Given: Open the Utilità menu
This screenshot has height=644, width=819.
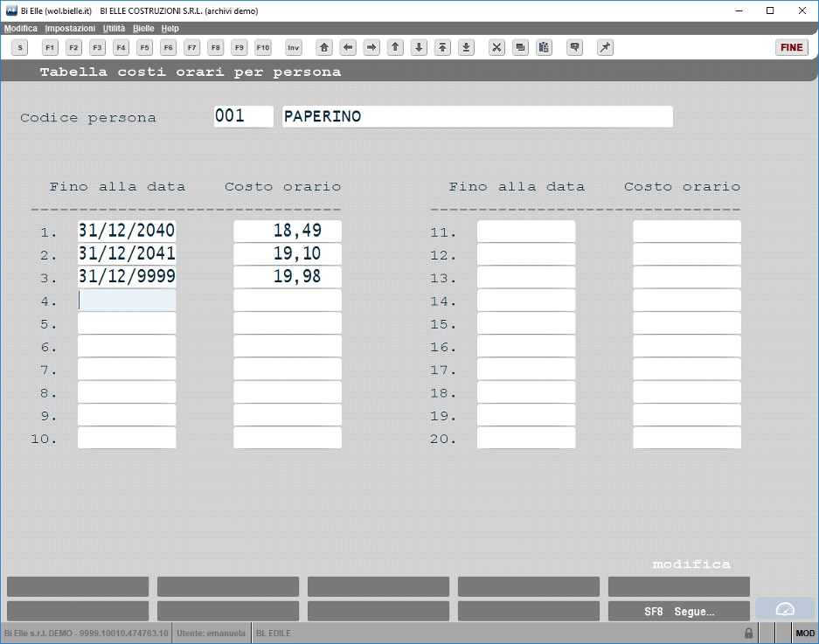Looking at the screenshot, I should [x=114, y=28].
